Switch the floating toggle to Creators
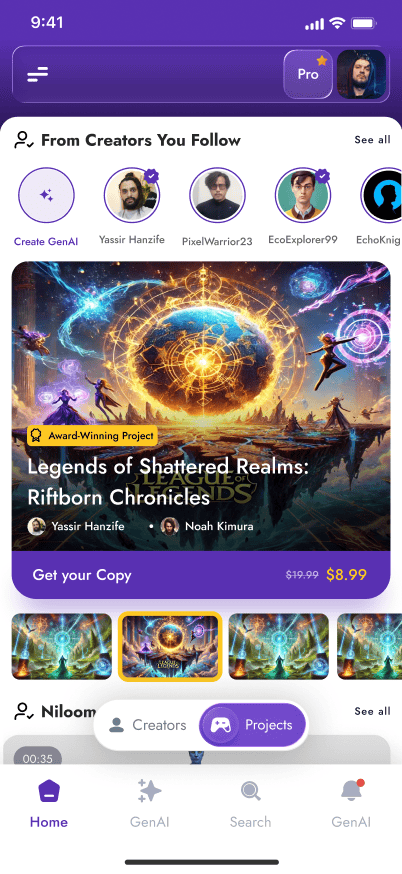The height and width of the screenshot is (874, 402). [148, 725]
